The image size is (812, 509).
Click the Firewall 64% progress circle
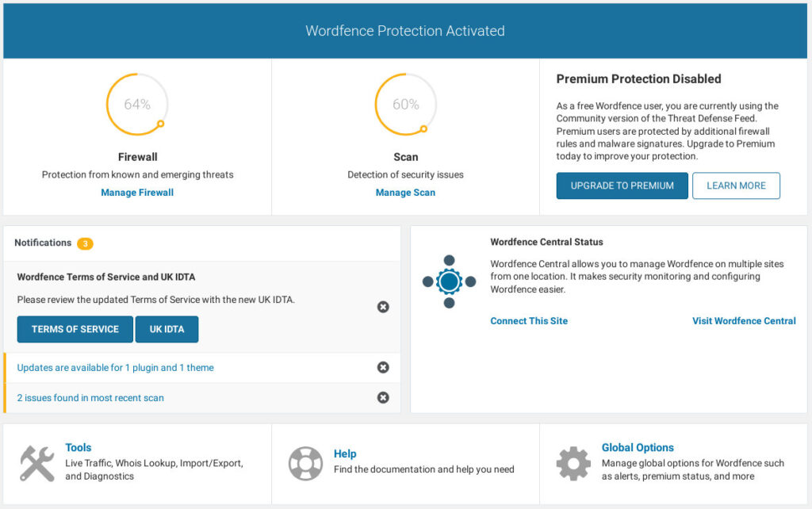pos(136,104)
